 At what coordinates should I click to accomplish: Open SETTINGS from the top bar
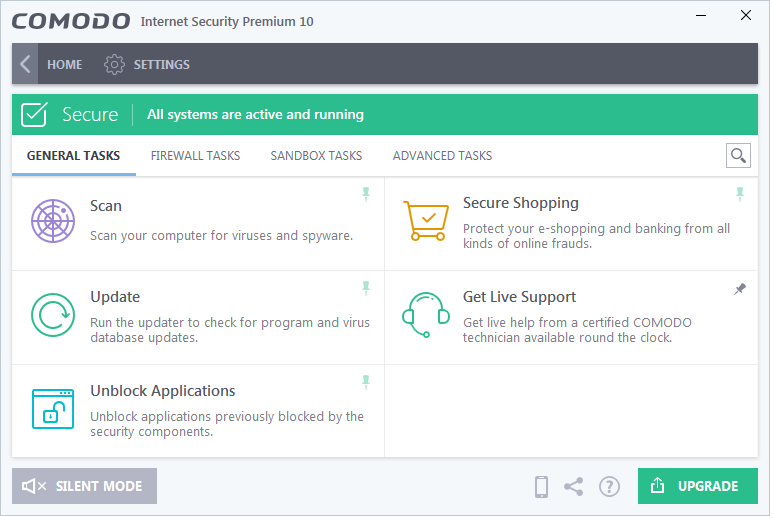(147, 65)
